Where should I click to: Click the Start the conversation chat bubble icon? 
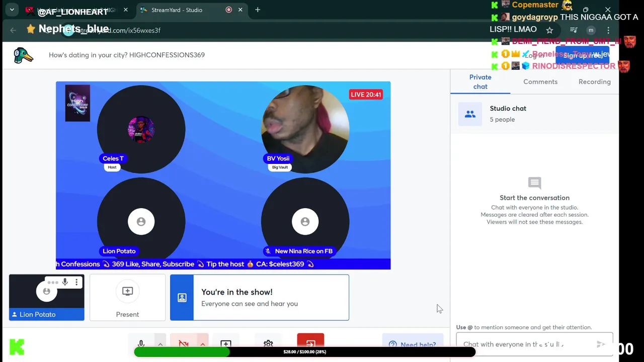[x=534, y=183]
